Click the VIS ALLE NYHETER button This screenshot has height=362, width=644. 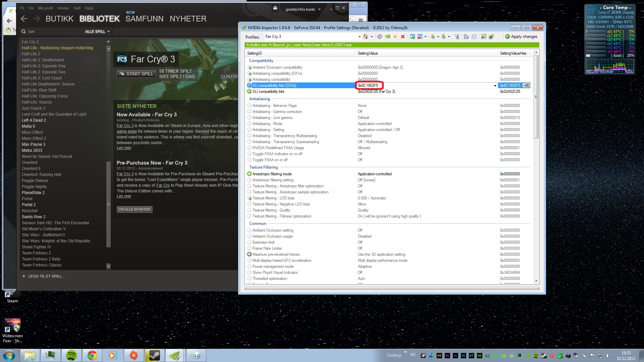click(x=134, y=209)
